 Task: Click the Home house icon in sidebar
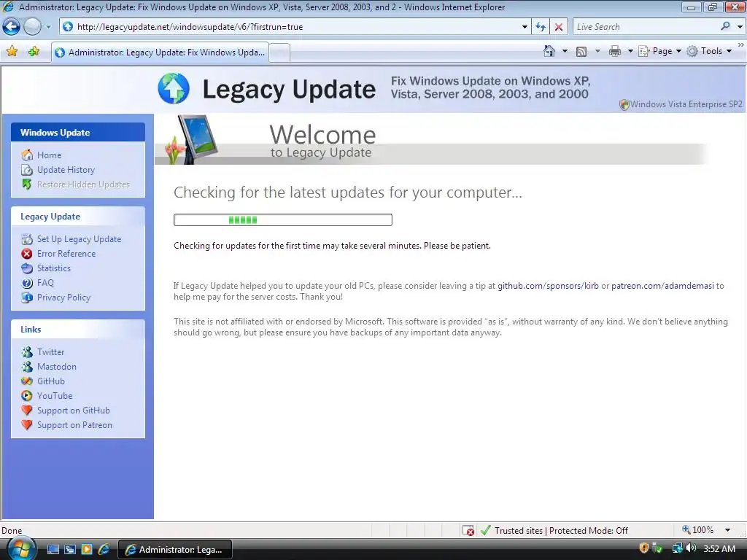point(27,155)
